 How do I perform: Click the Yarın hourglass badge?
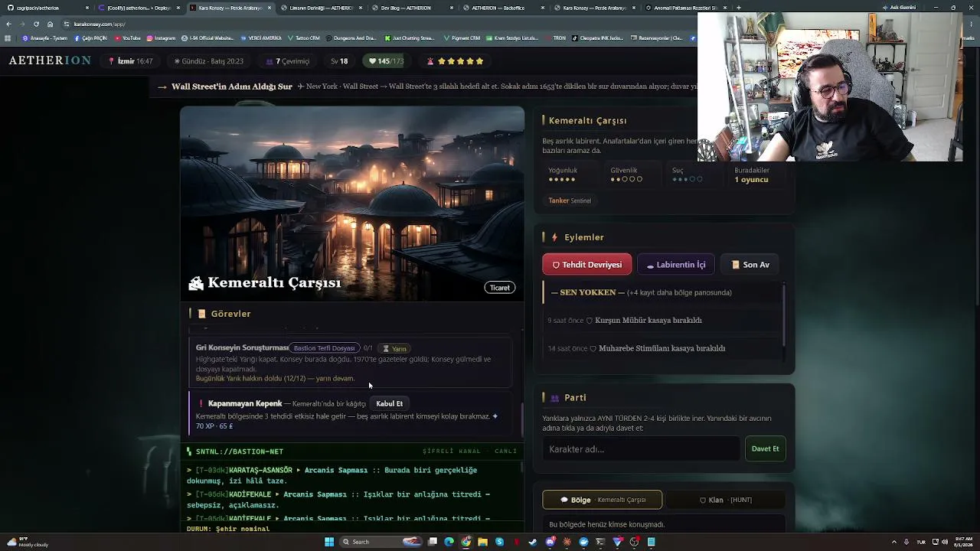[x=394, y=348]
